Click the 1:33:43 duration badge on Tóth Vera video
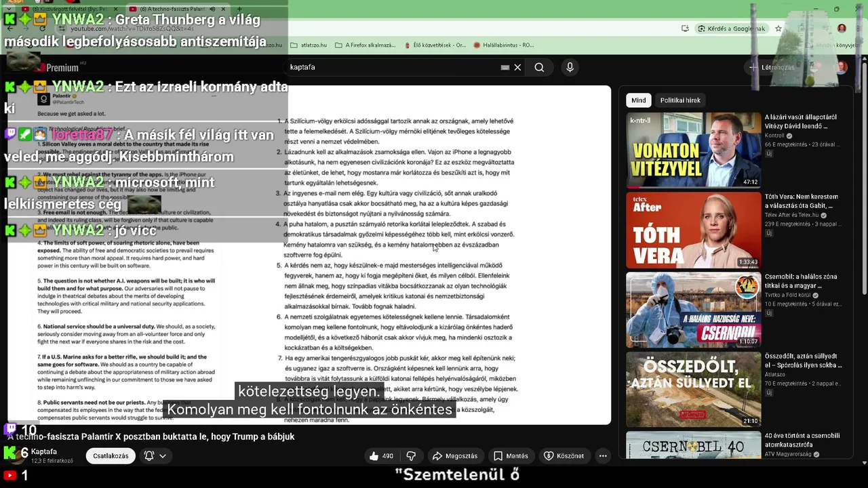The width and height of the screenshot is (868, 488). tap(748, 262)
